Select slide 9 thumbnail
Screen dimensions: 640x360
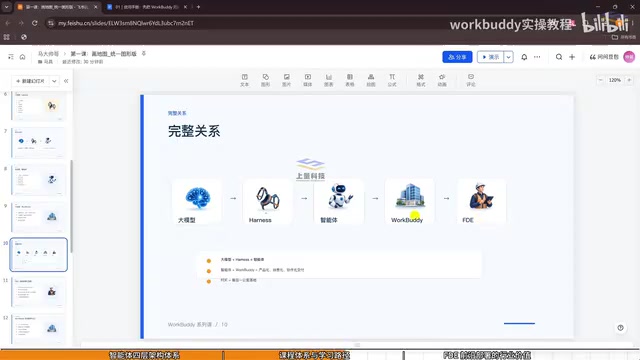[38, 217]
